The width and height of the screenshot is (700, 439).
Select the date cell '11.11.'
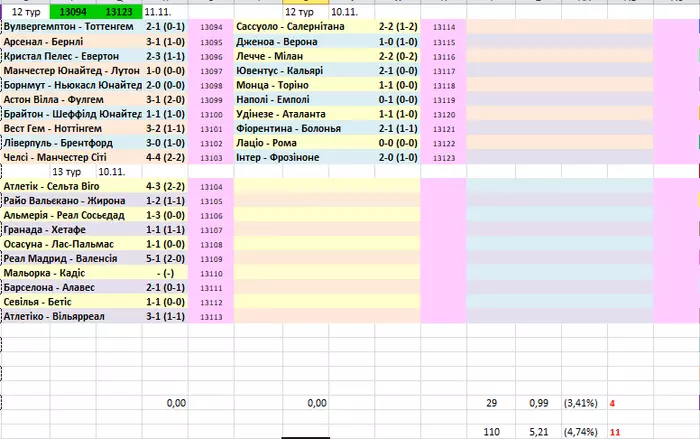point(165,12)
